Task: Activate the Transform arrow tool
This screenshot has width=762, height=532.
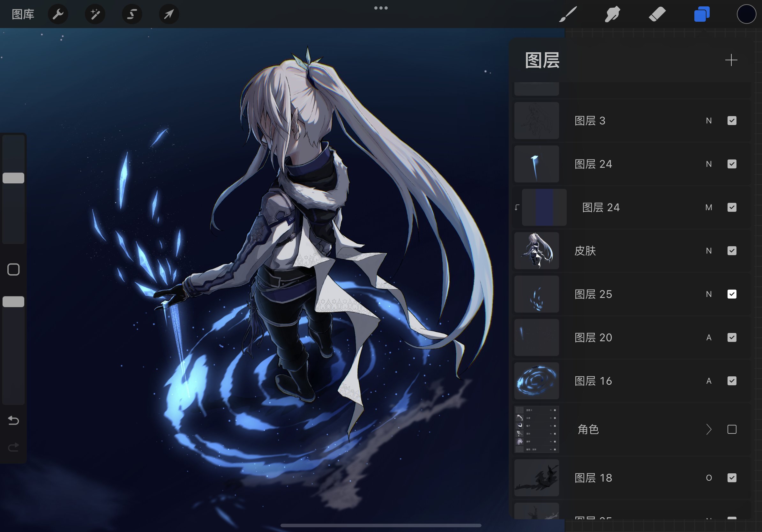Action: tap(169, 14)
